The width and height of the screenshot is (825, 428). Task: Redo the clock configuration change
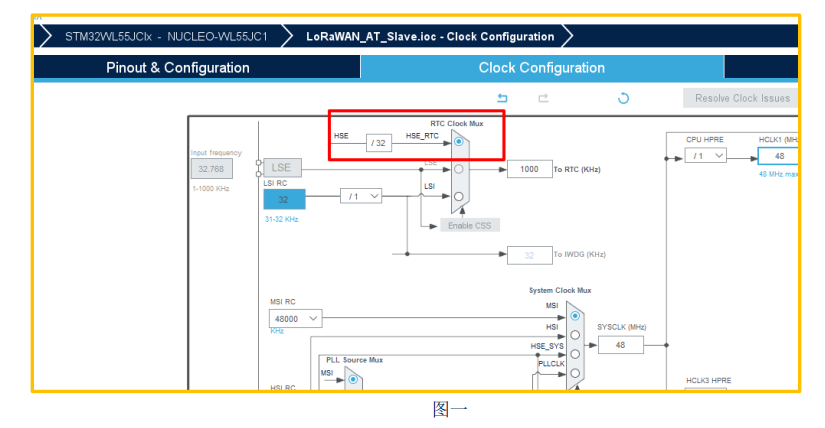pos(544,98)
